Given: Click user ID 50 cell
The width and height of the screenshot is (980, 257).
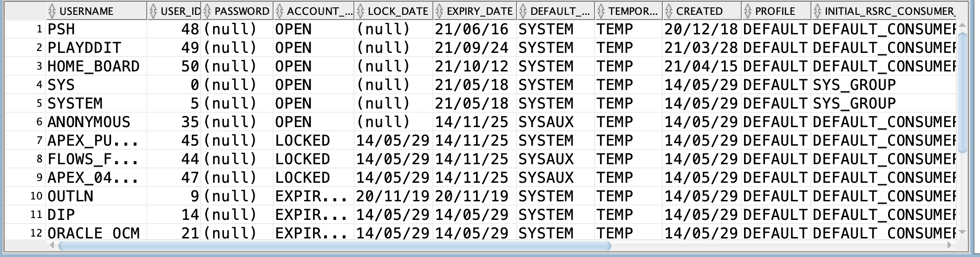Looking at the screenshot, I should (x=174, y=66).
